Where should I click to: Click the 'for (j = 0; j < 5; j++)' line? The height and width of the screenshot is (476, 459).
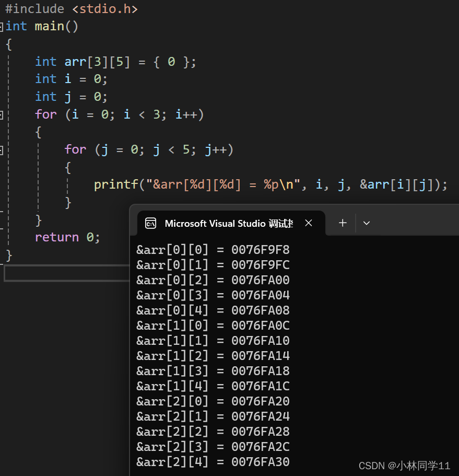(149, 150)
